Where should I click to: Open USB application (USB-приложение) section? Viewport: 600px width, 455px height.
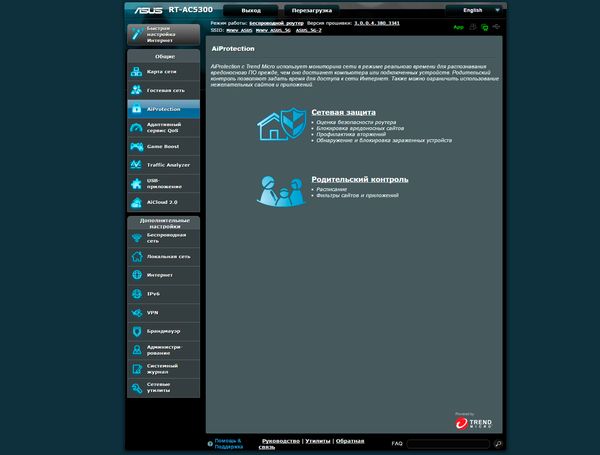coord(163,184)
